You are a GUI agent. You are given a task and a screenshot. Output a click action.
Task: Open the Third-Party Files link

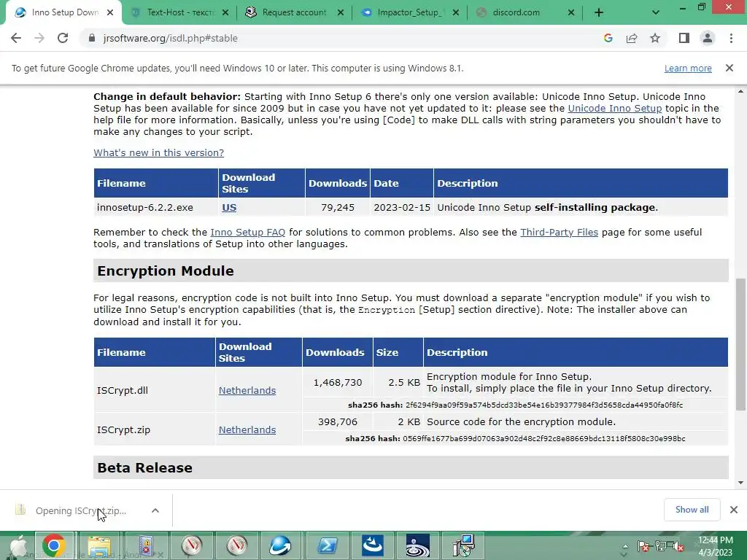tap(559, 232)
